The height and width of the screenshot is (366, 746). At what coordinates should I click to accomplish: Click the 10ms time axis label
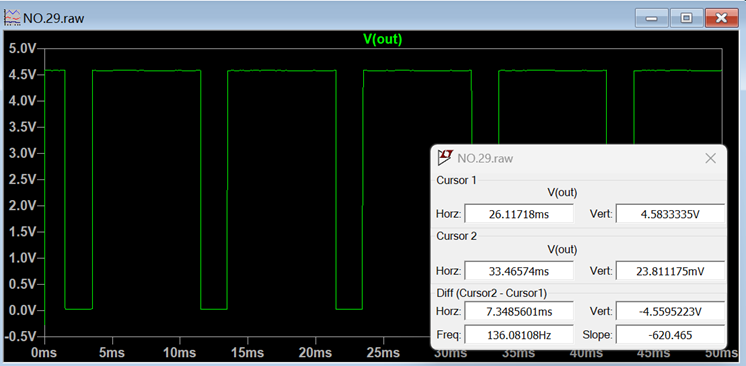[180, 353]
